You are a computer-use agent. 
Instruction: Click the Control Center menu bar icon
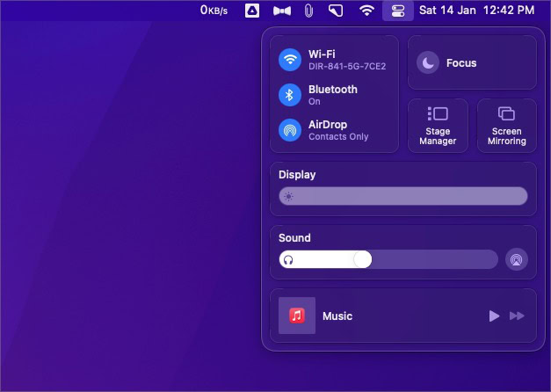point(398,11)
